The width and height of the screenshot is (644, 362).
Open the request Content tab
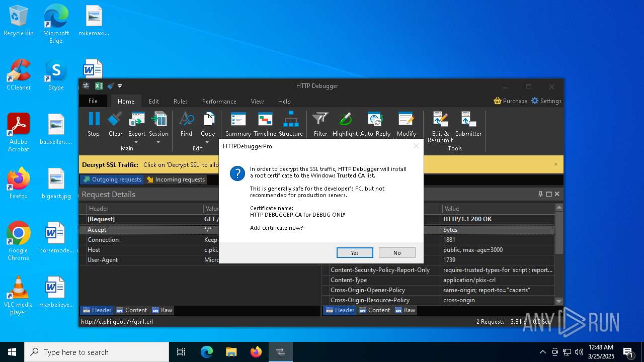click(x=132, y=310)
